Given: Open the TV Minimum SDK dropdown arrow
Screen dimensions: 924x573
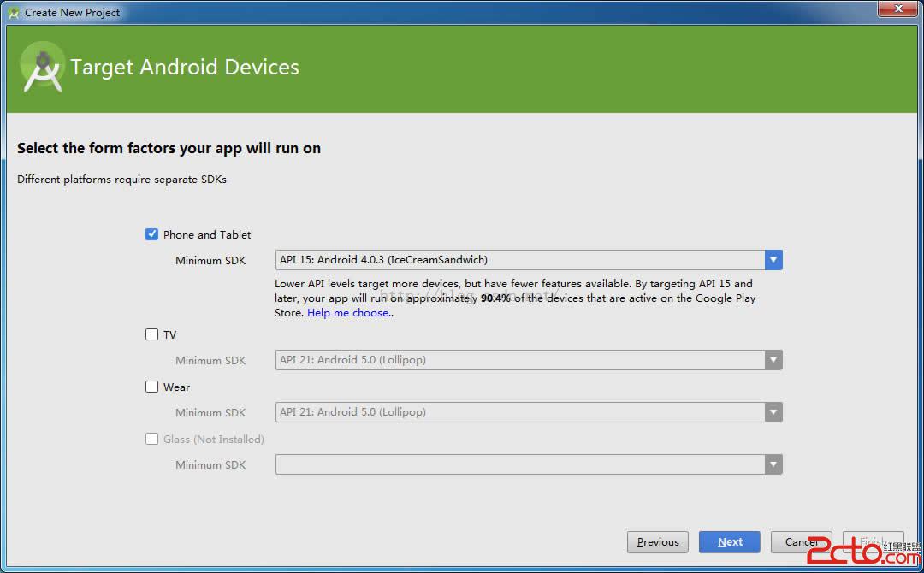Looking at the screenshot, I should [773, 360].
